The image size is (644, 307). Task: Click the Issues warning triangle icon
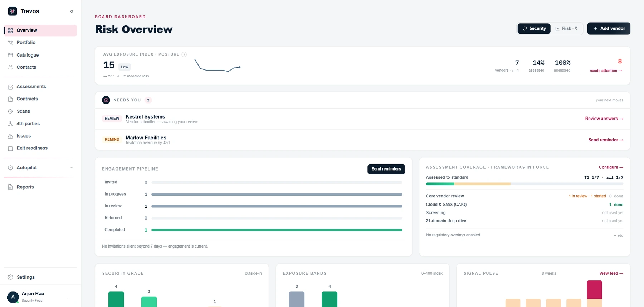10,136
